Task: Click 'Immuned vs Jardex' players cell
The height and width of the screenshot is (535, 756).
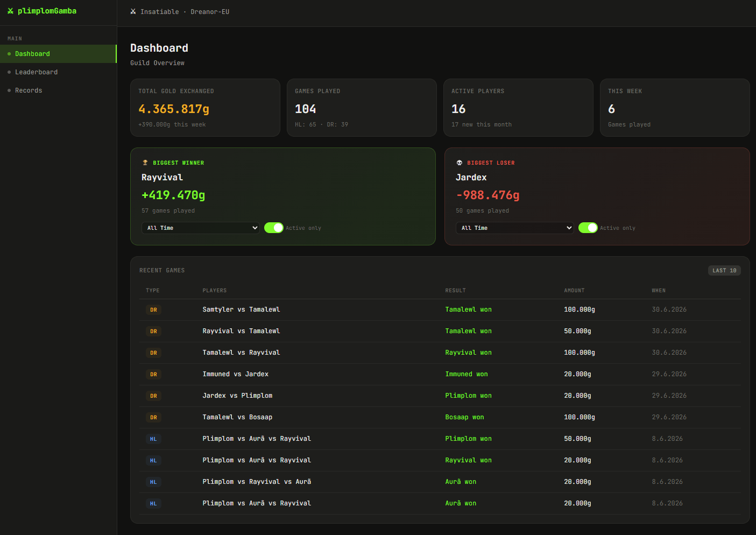Action: coord(235,374)
